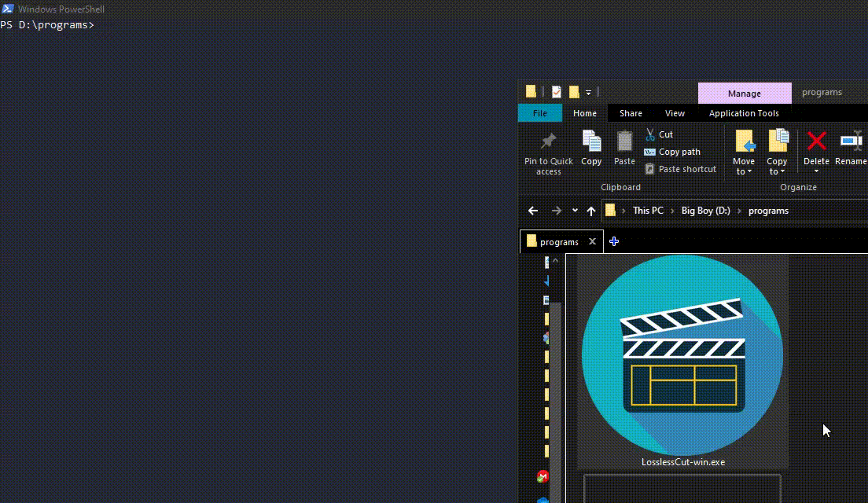
Task: Click This PC in the breadcrumb bar
Action: (648, 211)
